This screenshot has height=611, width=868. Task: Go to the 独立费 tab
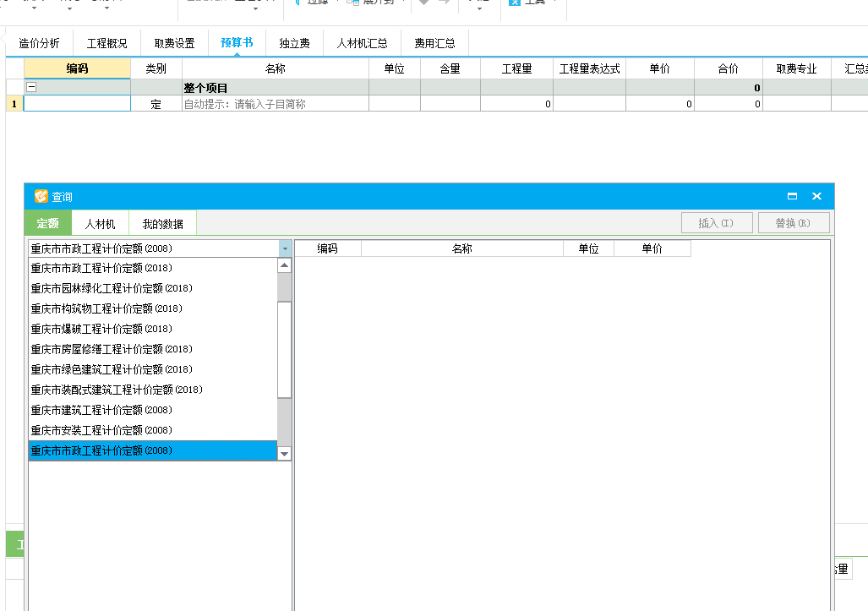point(294,43)
